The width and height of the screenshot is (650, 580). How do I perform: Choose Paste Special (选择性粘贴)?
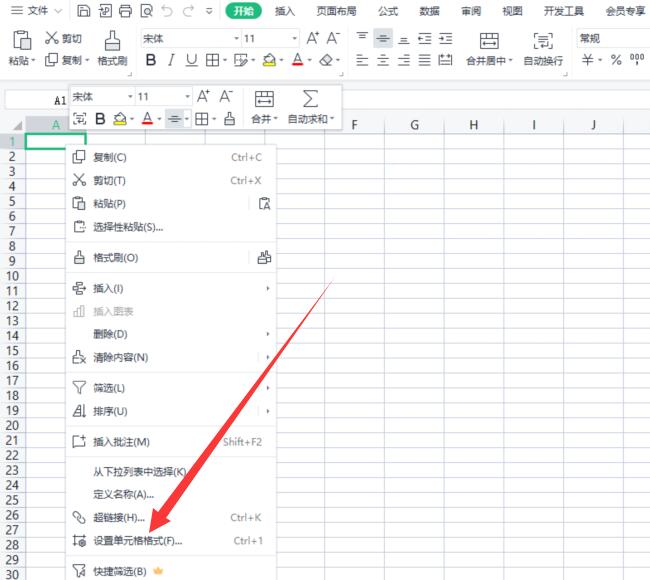tap(171, 227)
